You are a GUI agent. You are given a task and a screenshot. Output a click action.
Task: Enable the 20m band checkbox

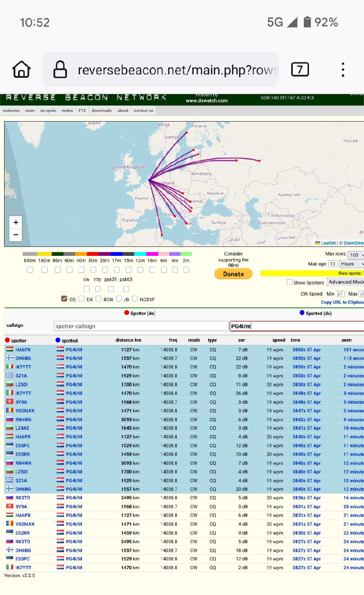pos(105,270)
